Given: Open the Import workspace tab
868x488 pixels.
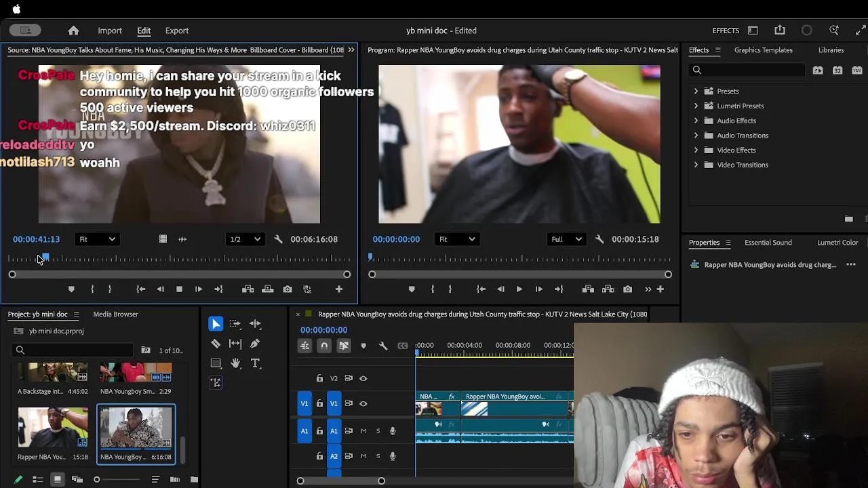Looking at the screenshot, I should [x=110, y=30].
